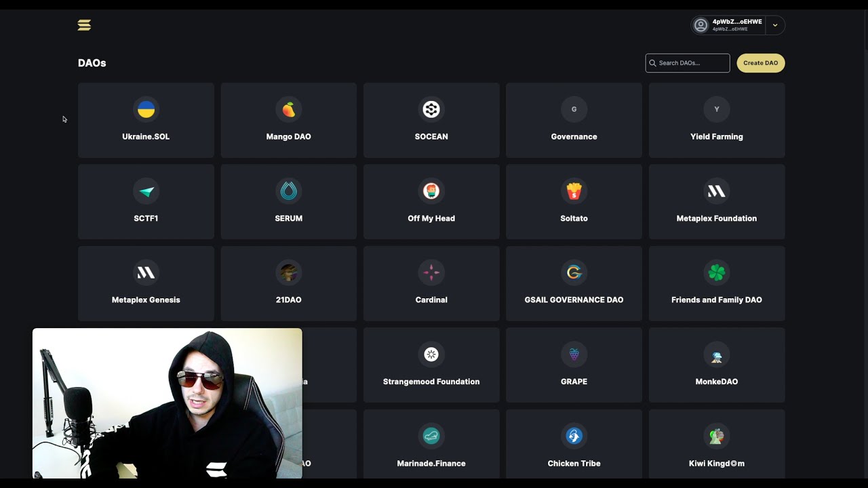Open the MonkeDAO card

716,365
